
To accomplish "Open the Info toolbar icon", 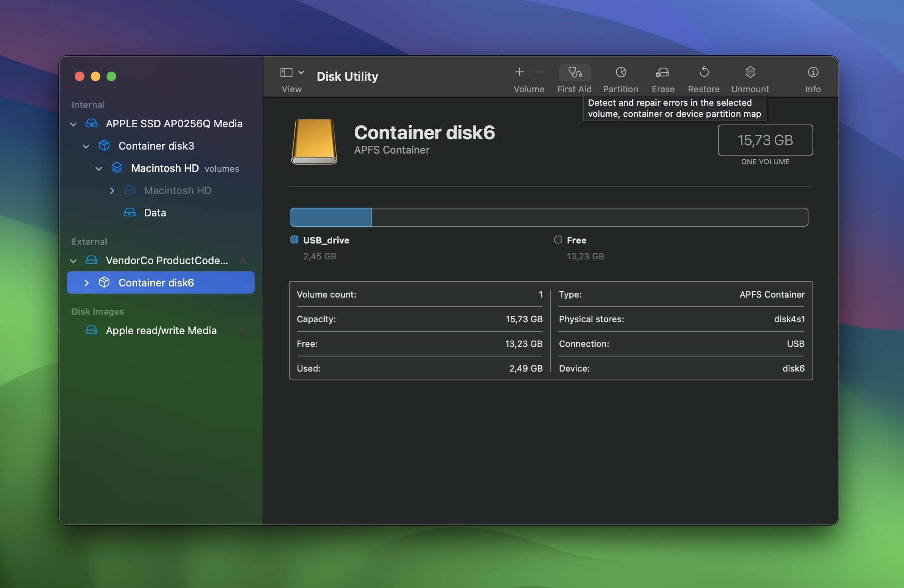I will [813, 72].
